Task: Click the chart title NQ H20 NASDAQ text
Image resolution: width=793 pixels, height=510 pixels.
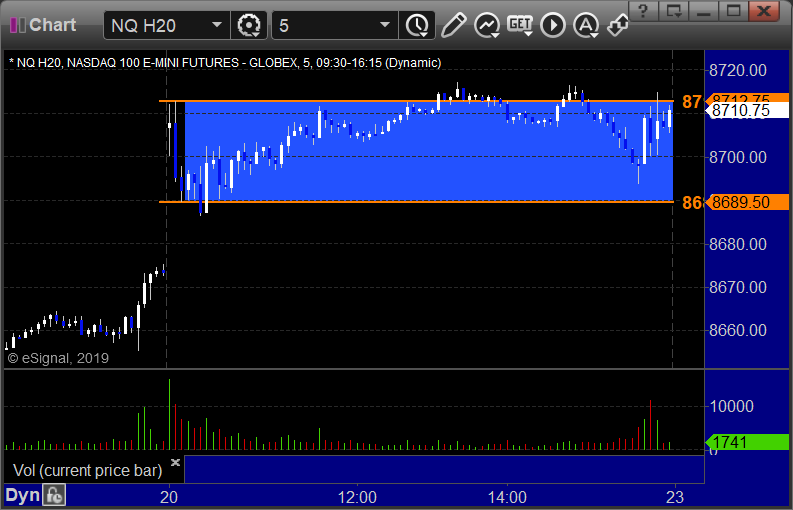Action: (x=225, y=63)
